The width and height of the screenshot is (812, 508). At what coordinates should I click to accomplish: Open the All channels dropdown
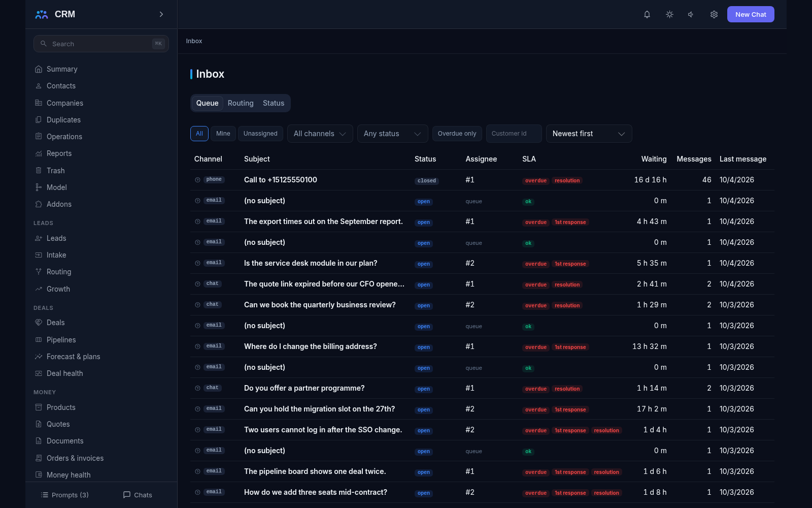click(x=320, y=134)
